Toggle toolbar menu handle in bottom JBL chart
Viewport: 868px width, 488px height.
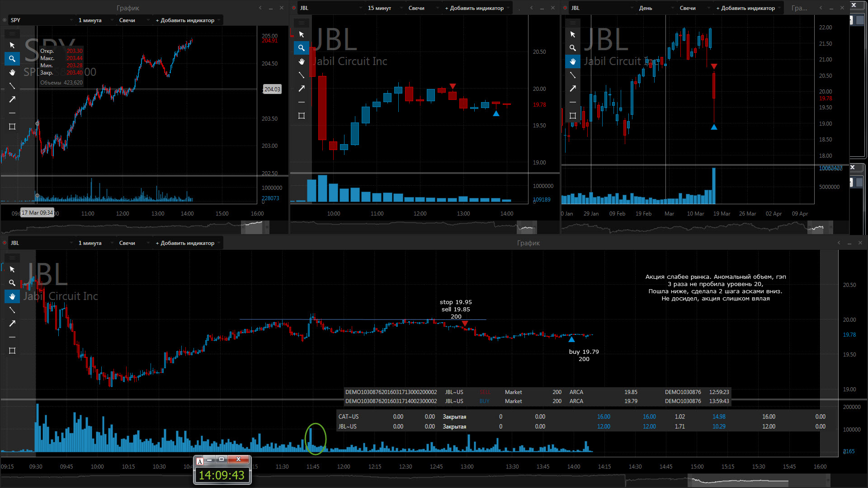pos(12,258)
